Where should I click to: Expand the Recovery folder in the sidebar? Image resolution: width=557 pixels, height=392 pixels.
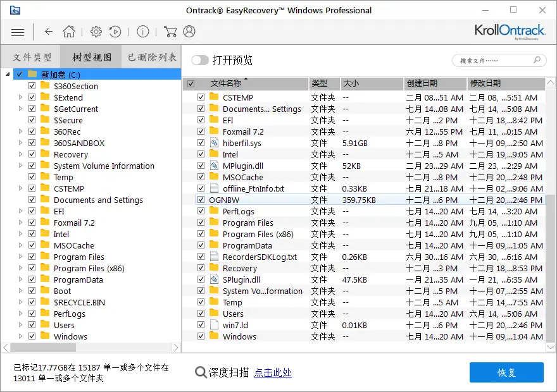pos(19,154)
